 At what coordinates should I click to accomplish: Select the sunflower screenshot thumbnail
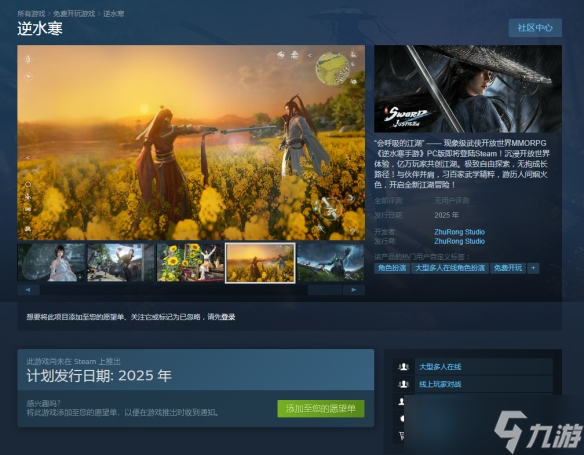190,263
